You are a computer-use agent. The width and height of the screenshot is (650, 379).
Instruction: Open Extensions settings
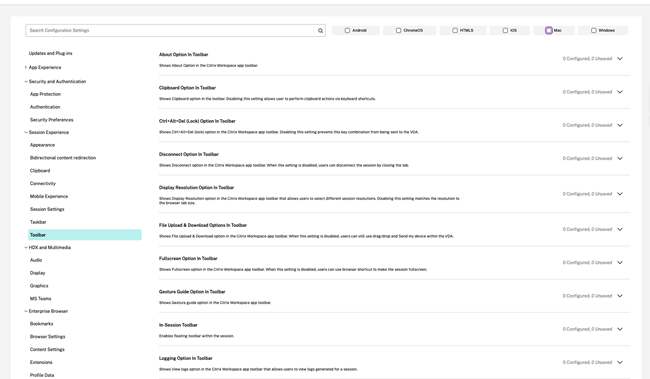[x=41, y=362]
